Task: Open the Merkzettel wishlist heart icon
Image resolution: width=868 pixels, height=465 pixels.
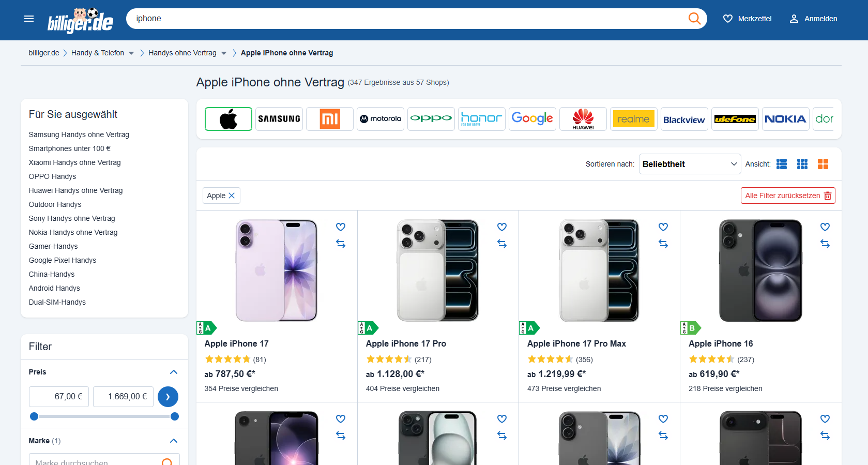Action: pos(728,19)
